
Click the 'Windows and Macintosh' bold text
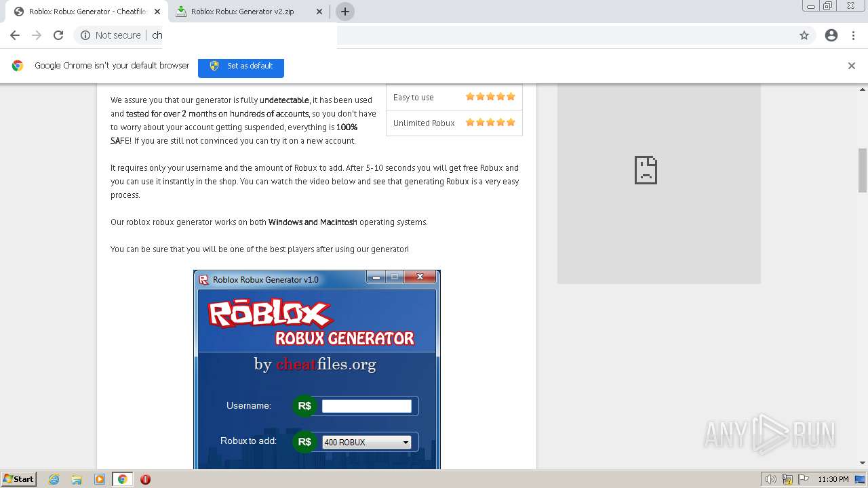click(313, 222)
